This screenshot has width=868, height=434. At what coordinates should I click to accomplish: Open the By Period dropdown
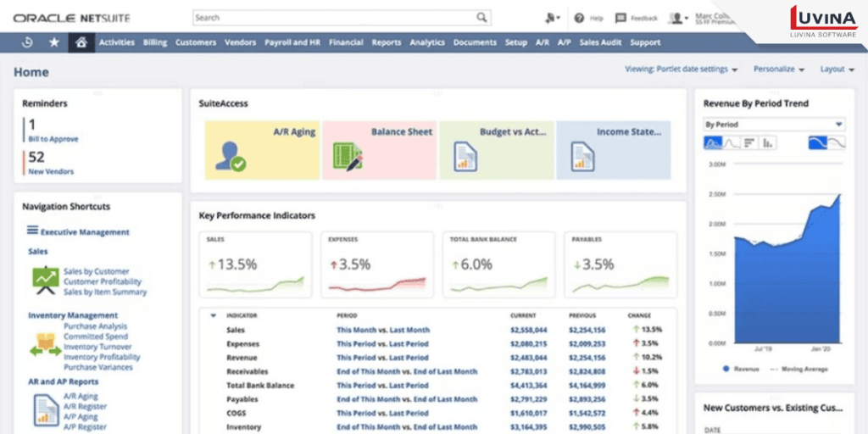pos(774,125)
